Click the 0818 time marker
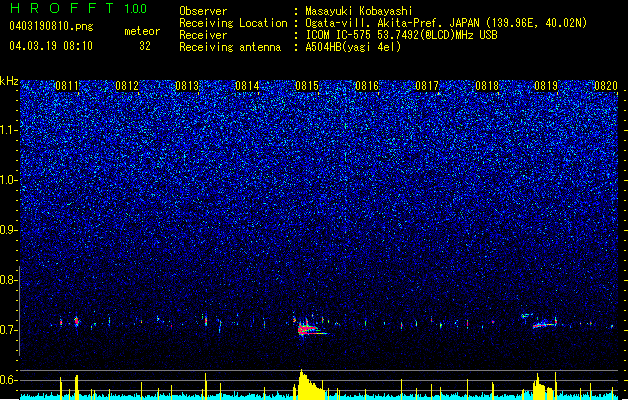 tap(487, 86)
